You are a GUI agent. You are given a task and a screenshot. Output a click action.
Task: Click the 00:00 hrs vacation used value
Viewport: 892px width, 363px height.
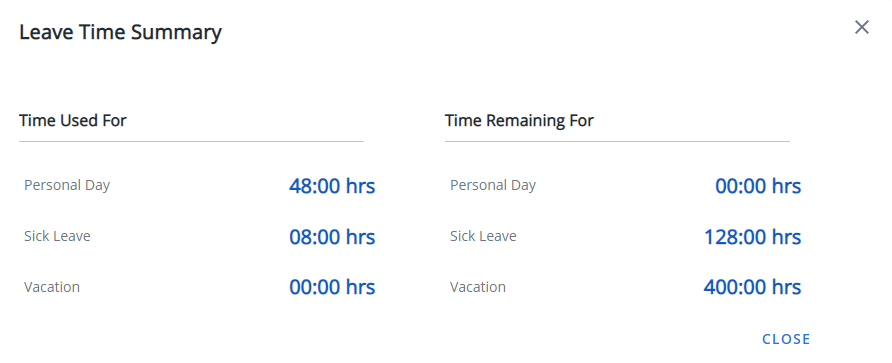[332, 287]
